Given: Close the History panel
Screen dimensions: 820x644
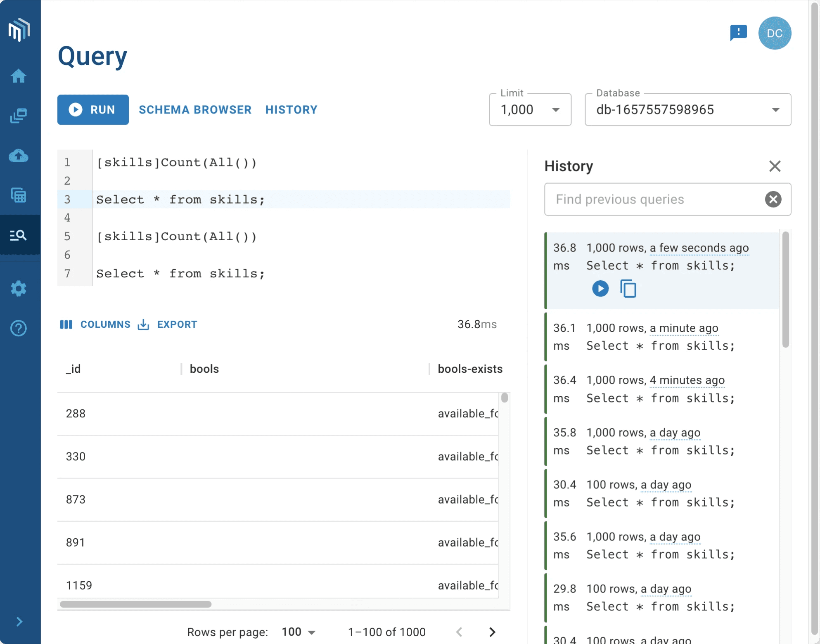Looking at the screenshot, I should point(775,166).
